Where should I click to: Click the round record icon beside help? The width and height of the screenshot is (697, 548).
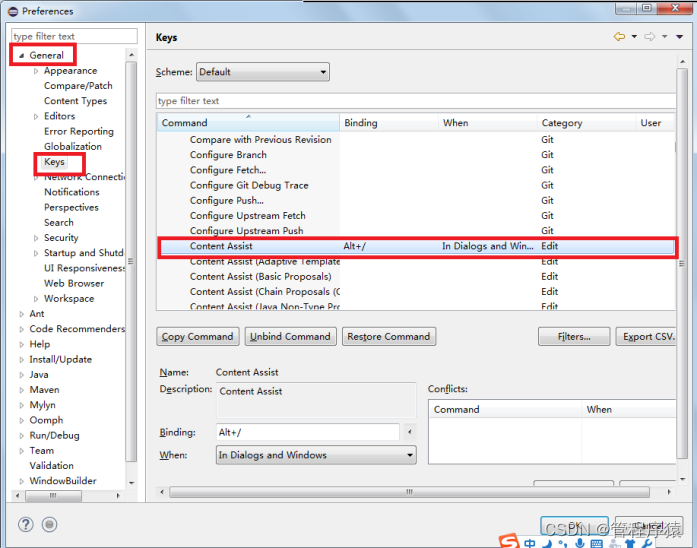click(49, 524)
